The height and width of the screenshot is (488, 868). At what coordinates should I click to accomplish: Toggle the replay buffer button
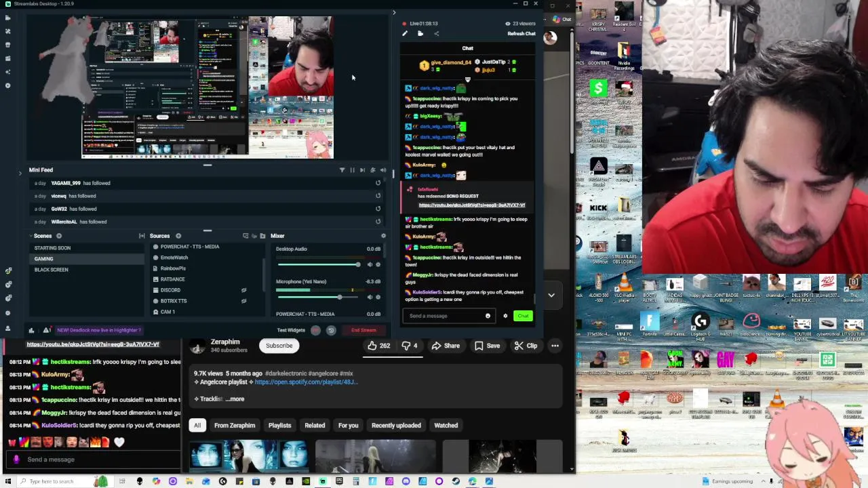click(331, 330)
